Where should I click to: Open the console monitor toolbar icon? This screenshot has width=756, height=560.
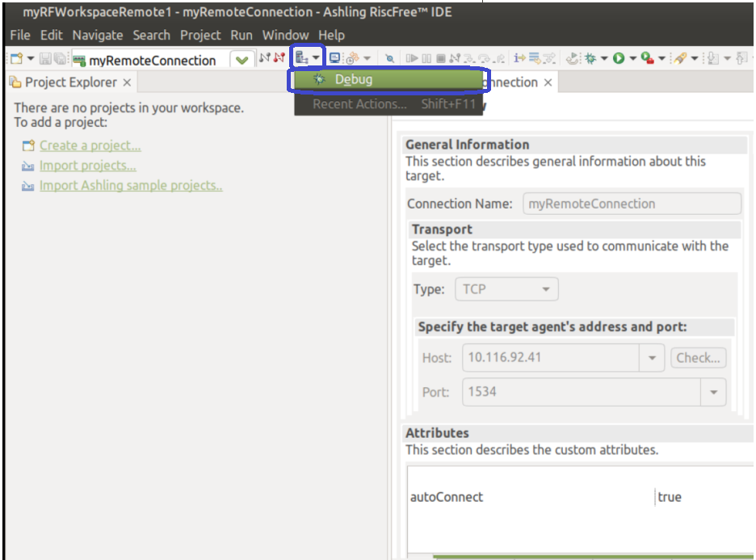334,58
